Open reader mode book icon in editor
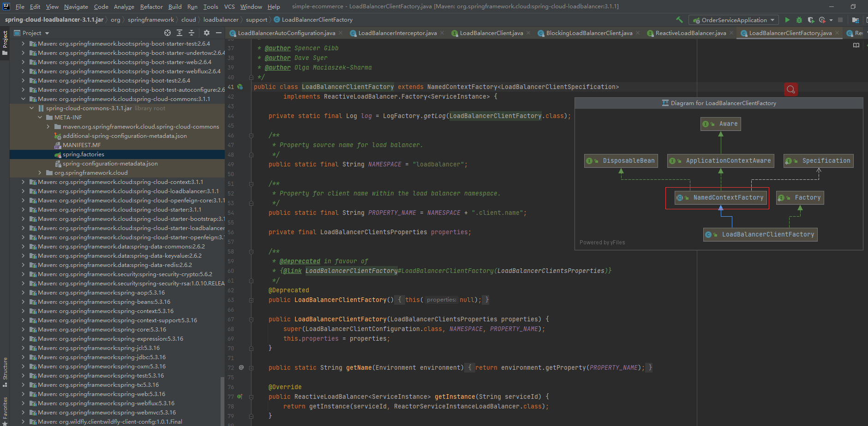Image resolution: width=868 pixels, height=426 pixels. click(856, 45)
